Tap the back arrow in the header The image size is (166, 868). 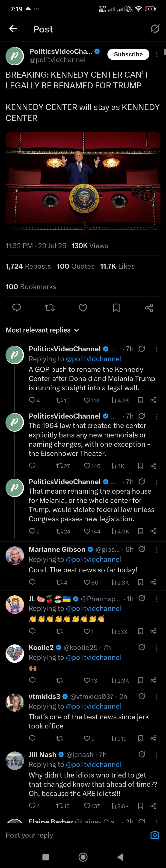coord(13,29)
